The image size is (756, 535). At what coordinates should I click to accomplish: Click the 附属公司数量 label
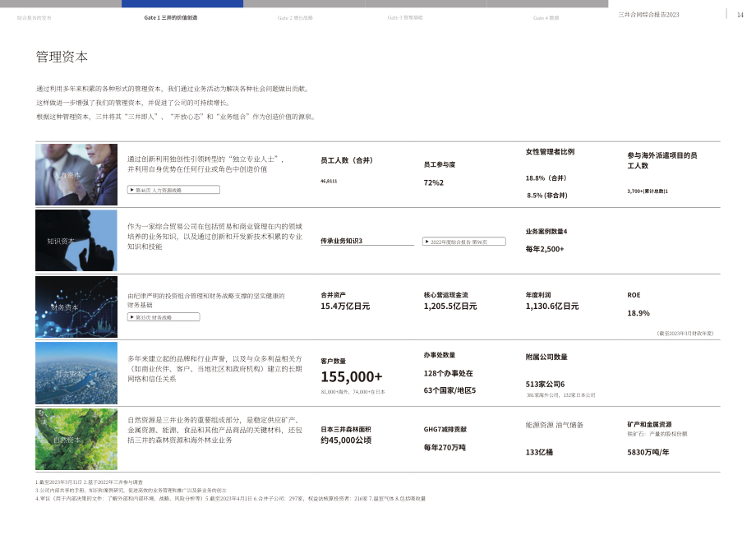[546, 357]
